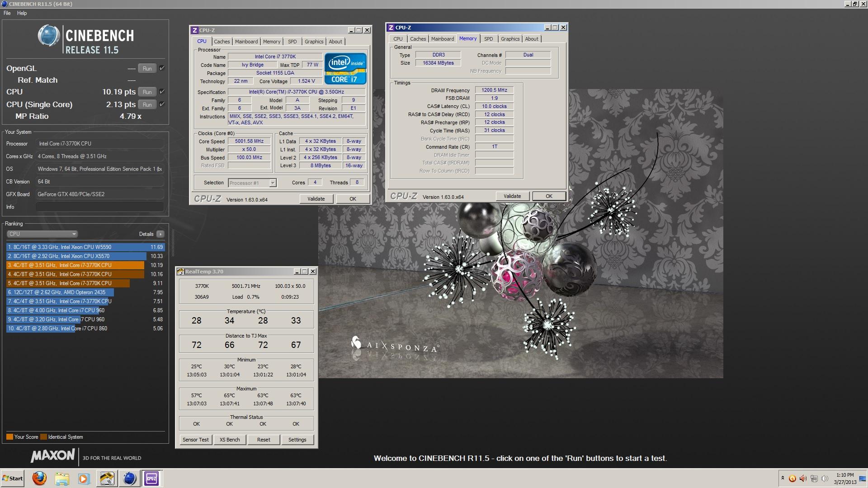Open the network connection tray icon
Viewport: 868px width, 488px height.
814,479
